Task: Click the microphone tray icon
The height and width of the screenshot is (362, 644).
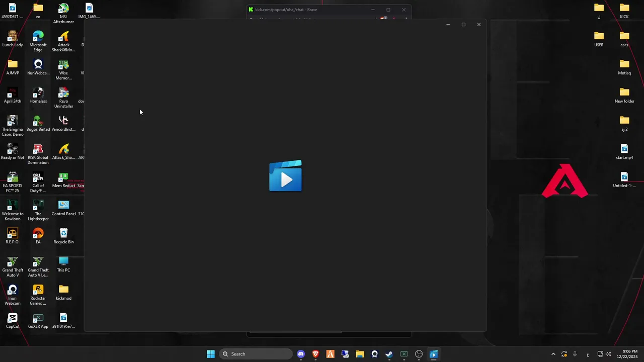Action: (x=575, y=354)
